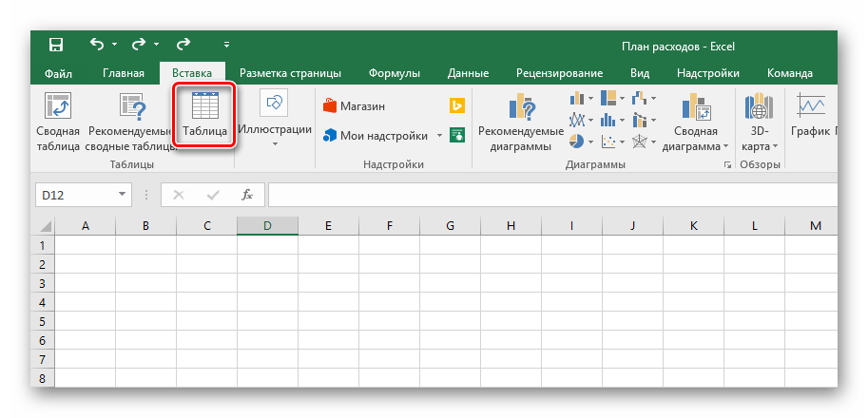Insert a table with the Таблица button
This screenshot has height=418, width=868.
[204, 116]
